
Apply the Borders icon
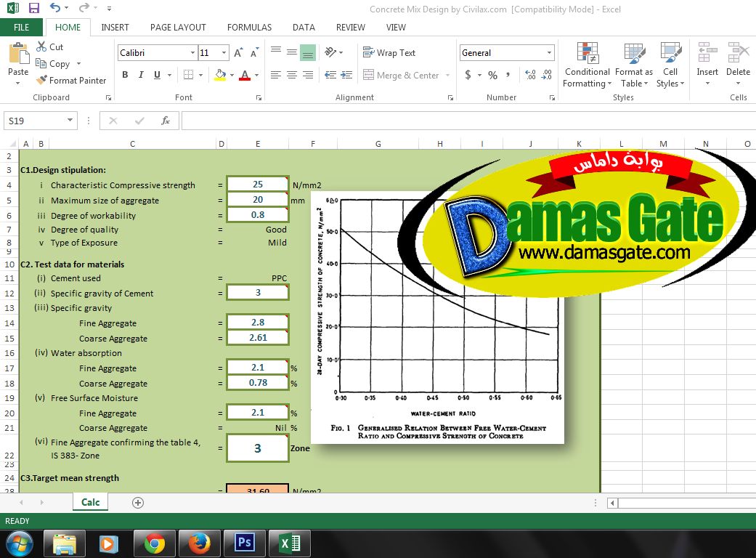pyautogui.click(x=189, y=75)
